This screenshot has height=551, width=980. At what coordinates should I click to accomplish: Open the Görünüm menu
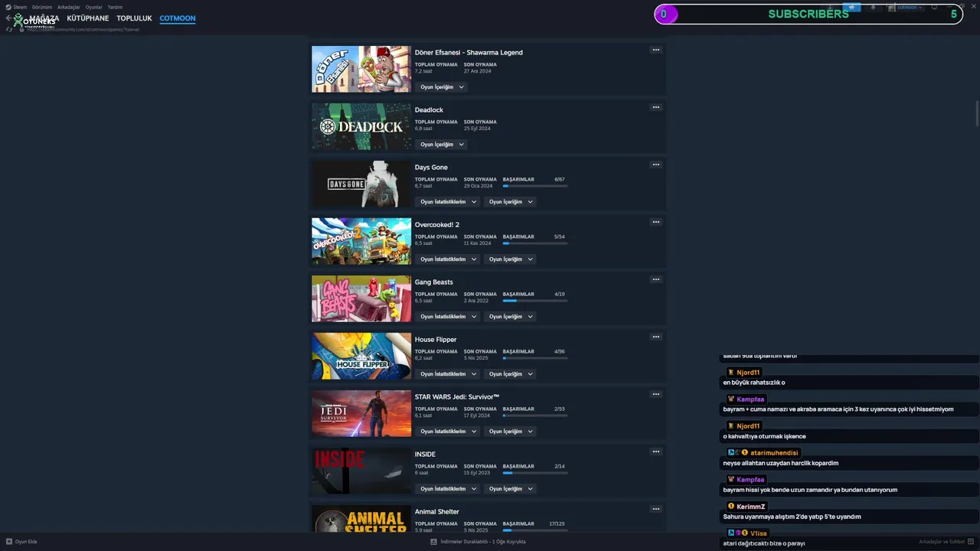point(42,7)
